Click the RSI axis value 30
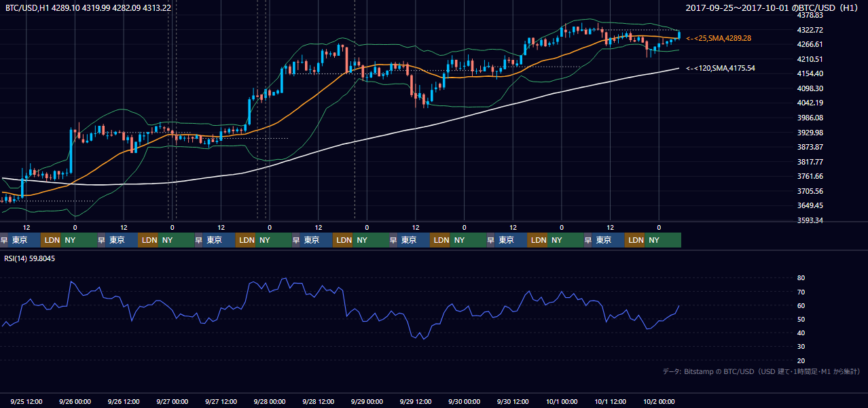 click(801, 347)
